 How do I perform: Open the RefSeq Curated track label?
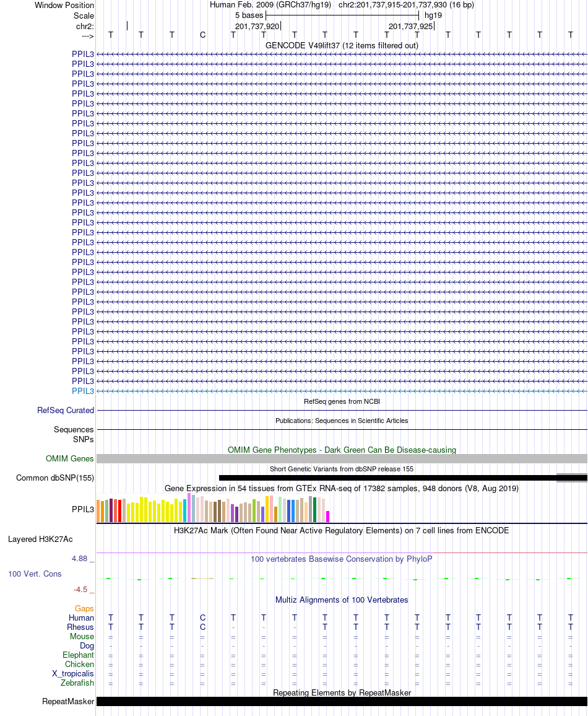(x=66, y=410)
